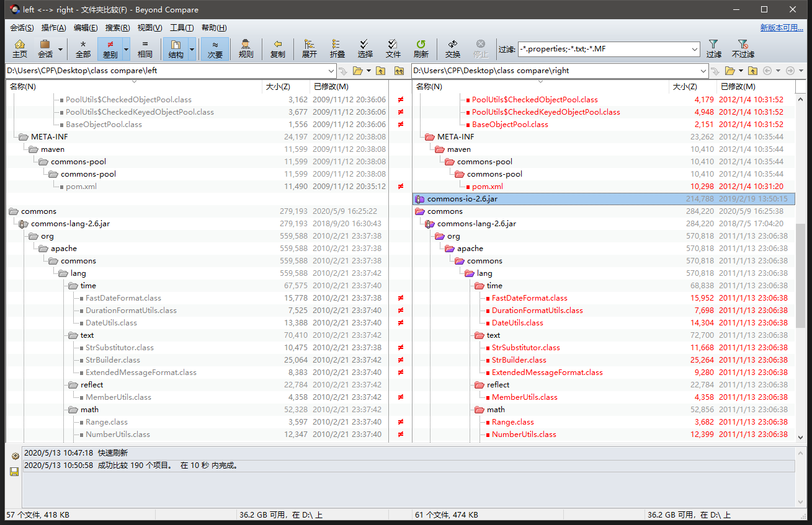Browse for left folder icon
812x525 pixels.
tap(358, 71)
